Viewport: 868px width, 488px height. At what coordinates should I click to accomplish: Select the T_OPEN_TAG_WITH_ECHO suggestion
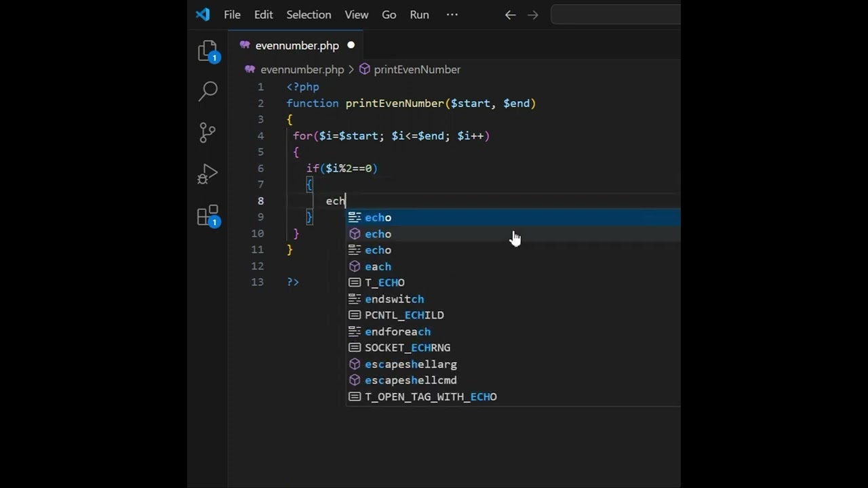coord(513,396)
